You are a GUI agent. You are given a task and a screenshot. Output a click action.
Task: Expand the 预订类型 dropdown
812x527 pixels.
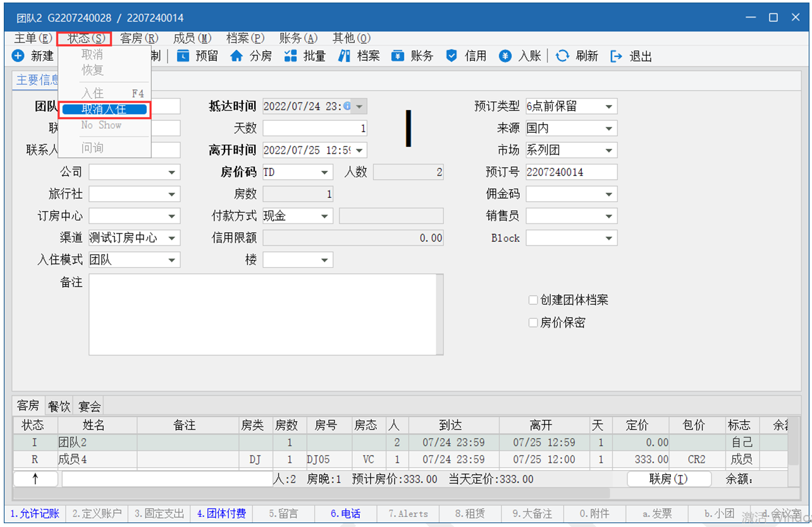(x=609, y=106)
